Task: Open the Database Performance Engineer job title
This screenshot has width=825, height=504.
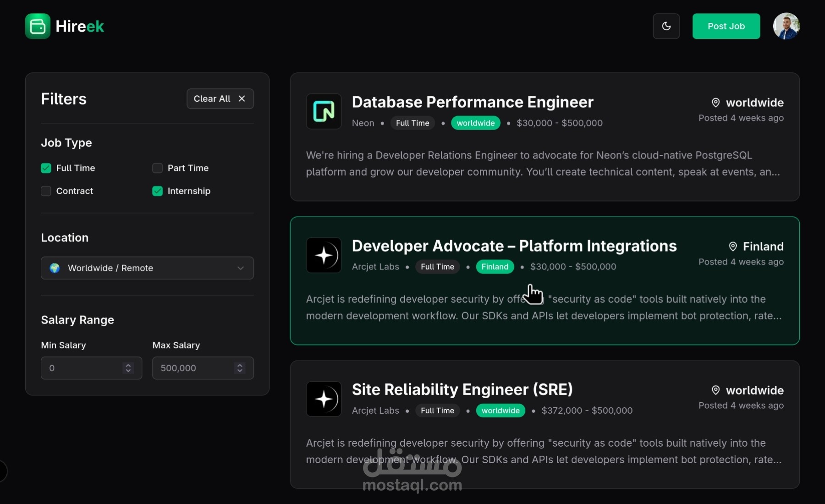Action: [473, 102]
